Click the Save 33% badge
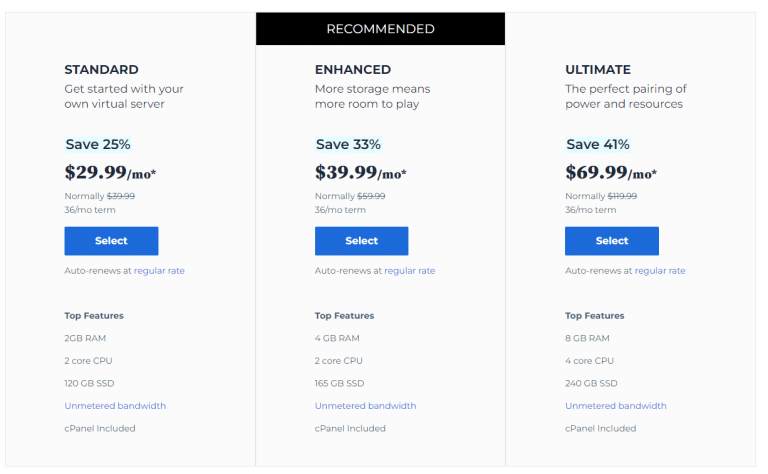Screen dimensions: 768x474 point(348,144)
